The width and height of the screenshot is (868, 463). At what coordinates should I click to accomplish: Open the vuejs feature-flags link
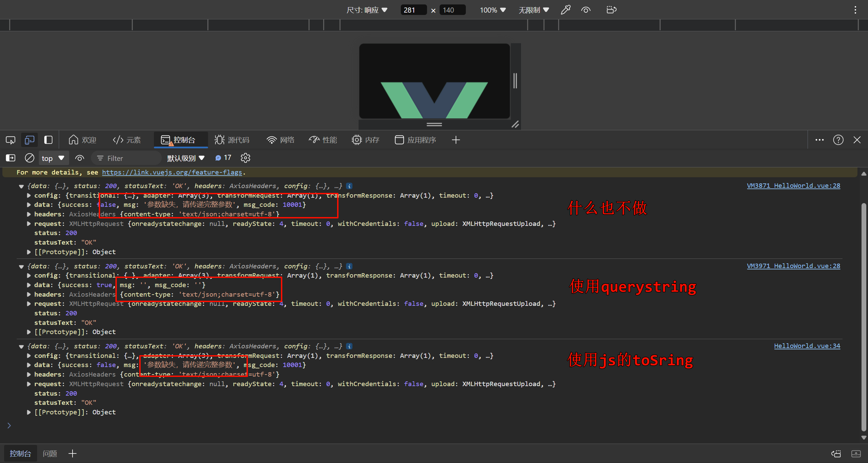(x=172, y=172)
